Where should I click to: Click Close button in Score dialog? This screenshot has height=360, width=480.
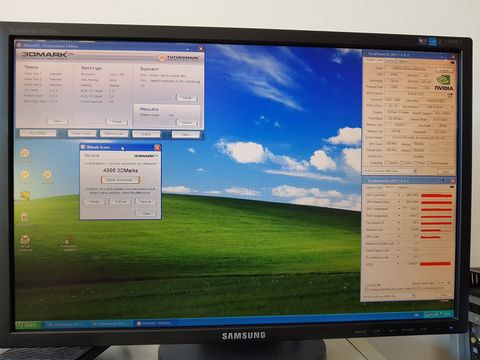click(146, 213)
